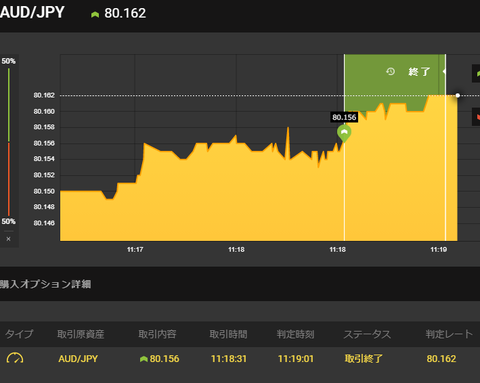
Task: Click the top 50% sentiment label
Action: point(8,61)
